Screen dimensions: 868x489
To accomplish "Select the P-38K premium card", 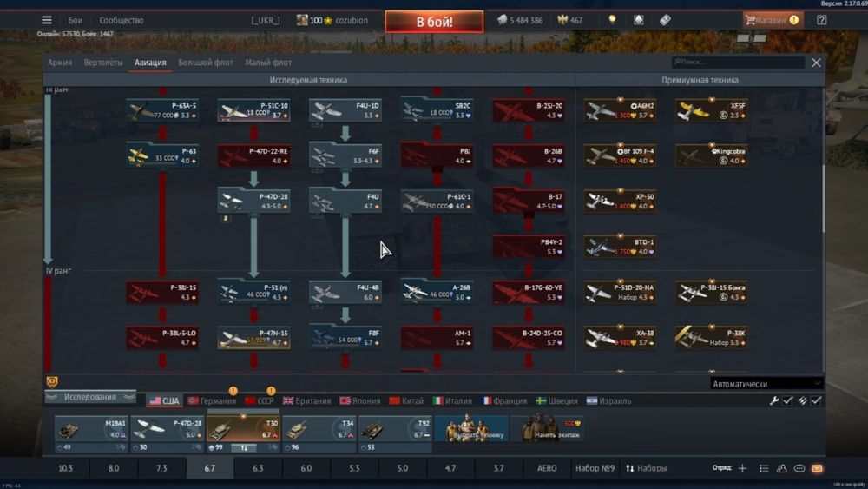I will pyautogui.click(x=712, y=337).
